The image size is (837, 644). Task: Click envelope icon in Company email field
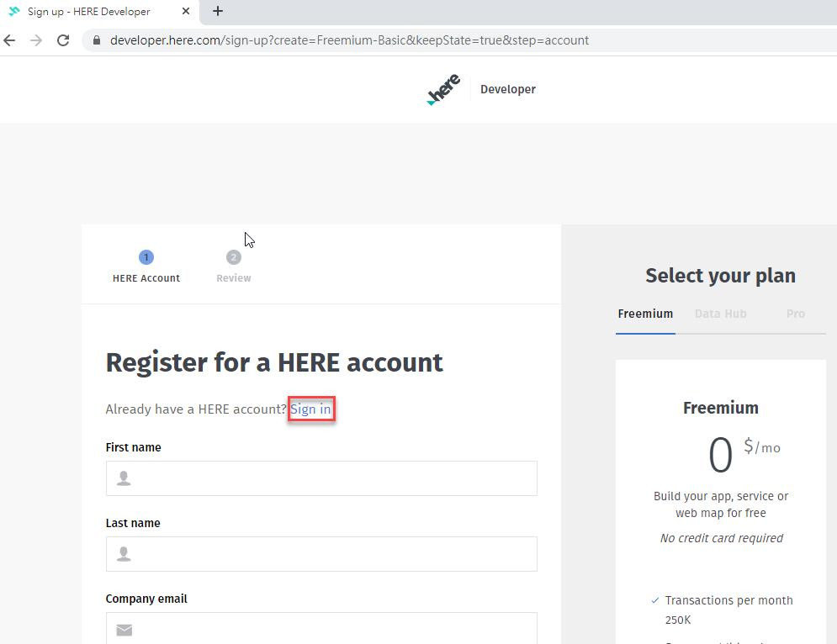(x=124, y=630)
